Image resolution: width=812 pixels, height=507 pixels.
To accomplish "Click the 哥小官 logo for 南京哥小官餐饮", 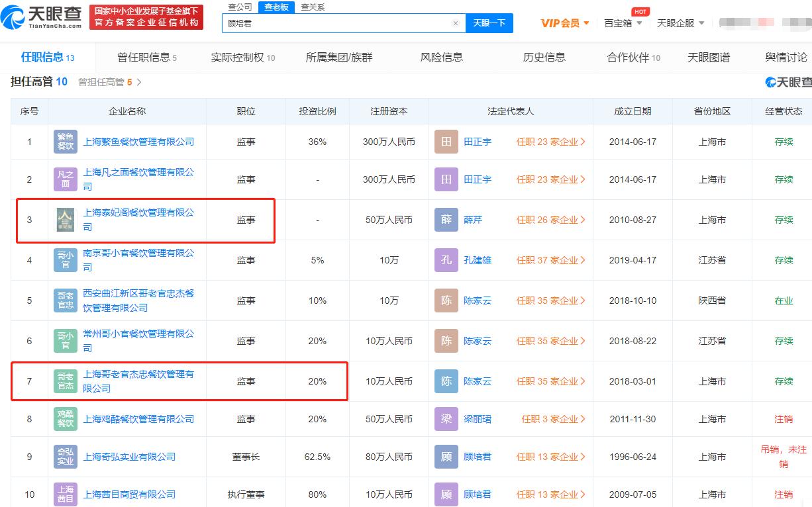I will pos(66,260).
